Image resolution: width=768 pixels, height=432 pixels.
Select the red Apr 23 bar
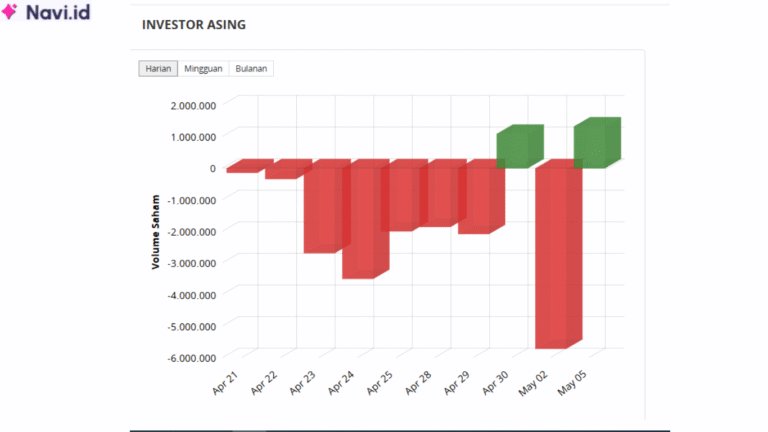coord(322,210)
